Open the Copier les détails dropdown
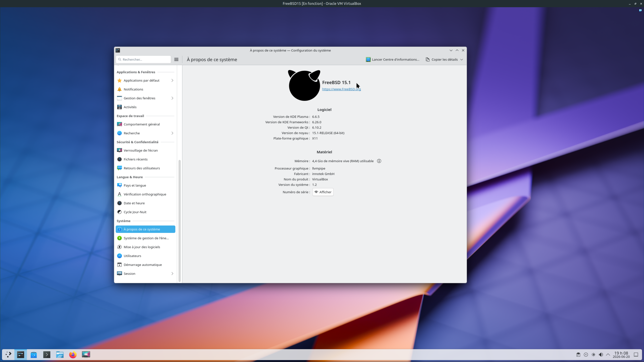 pyautogui.click(x=444, y=59)
